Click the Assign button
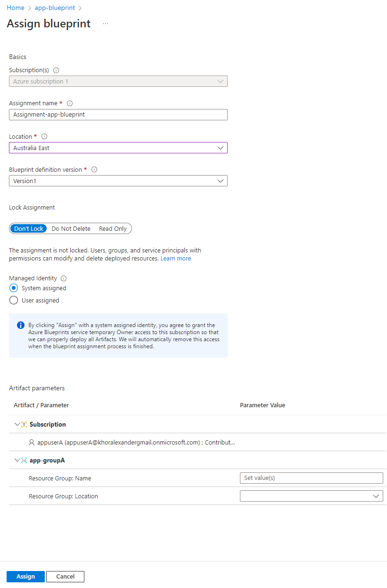Image resolution: width=387 pixels, height=588 pixels. click(x=25, y=576)
